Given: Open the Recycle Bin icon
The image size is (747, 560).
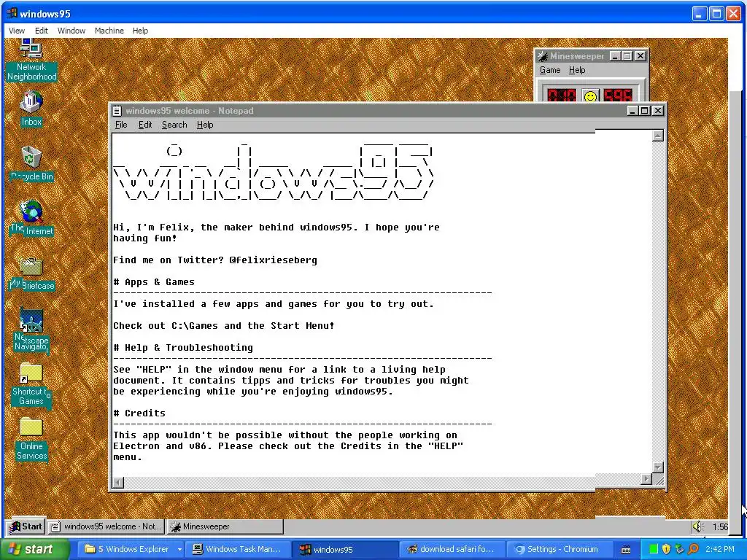Looking at the screenshot, I should [31, 163].
